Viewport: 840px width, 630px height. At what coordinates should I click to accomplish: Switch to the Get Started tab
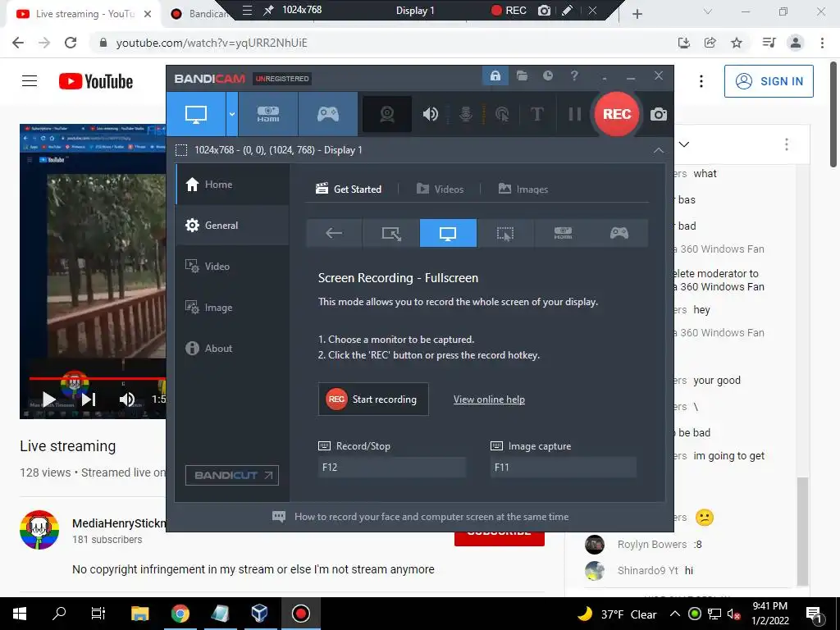click(349, 189)
